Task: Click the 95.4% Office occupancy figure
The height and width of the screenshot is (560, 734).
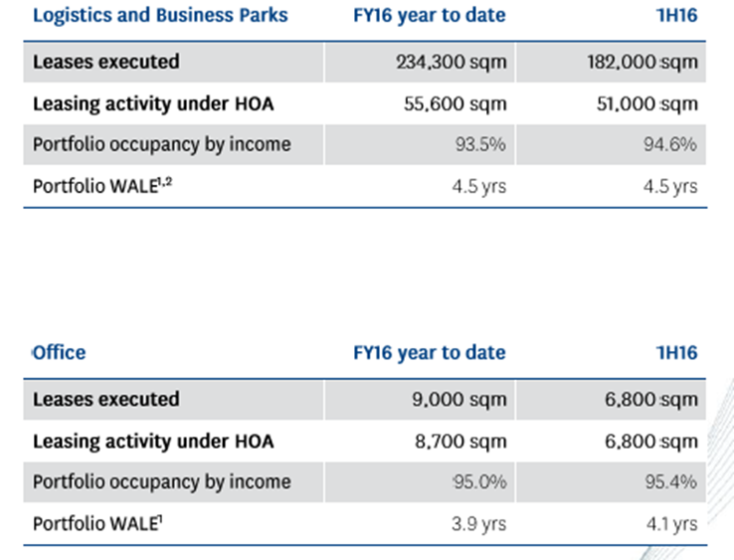Action: pyautogui.click(x=670, y=481)
